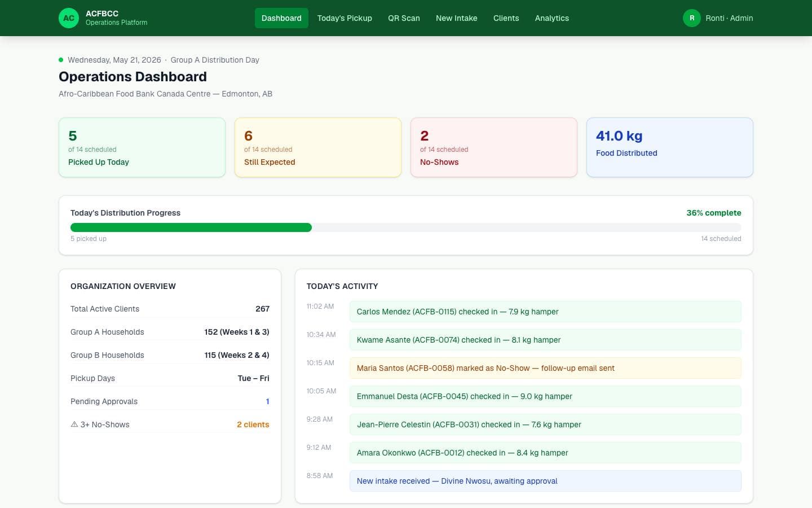812x508 pixels.
Task: Click the green AC logo badge
Action: tap(69, 18)
